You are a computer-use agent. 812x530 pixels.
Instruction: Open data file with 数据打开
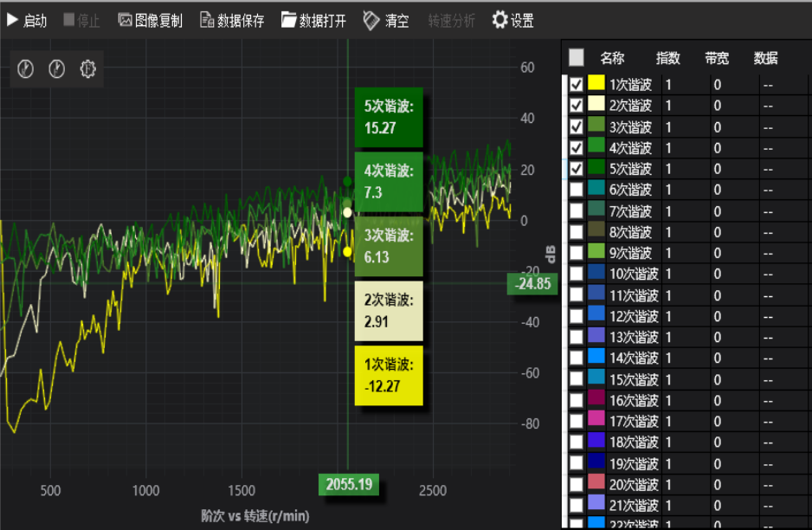coord(313,20)
